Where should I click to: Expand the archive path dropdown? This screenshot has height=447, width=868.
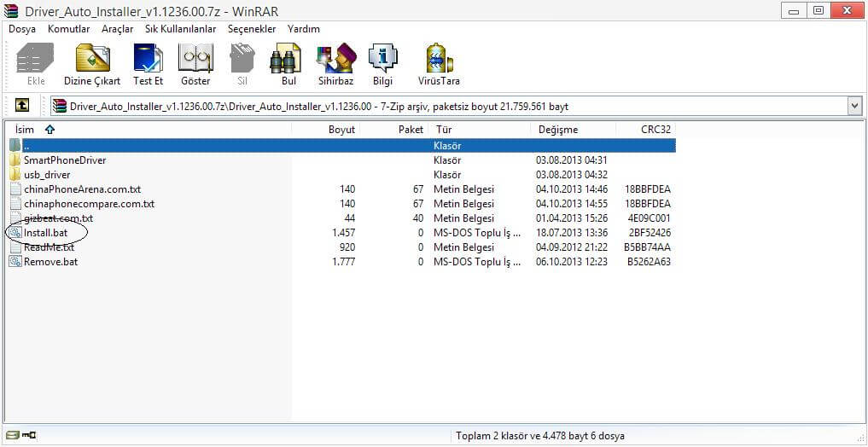(x=854, y=106)
